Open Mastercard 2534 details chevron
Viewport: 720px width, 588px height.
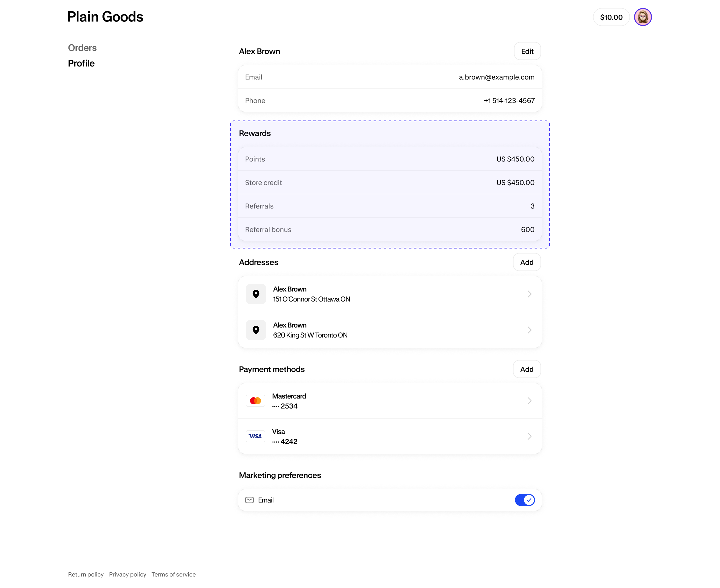tap(529, 401)
